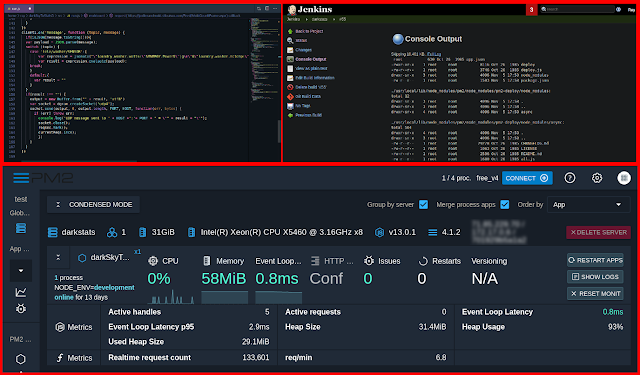Collapse the darkSkyT app panel expander
This screenshot has width=640, height=375.
58,257
